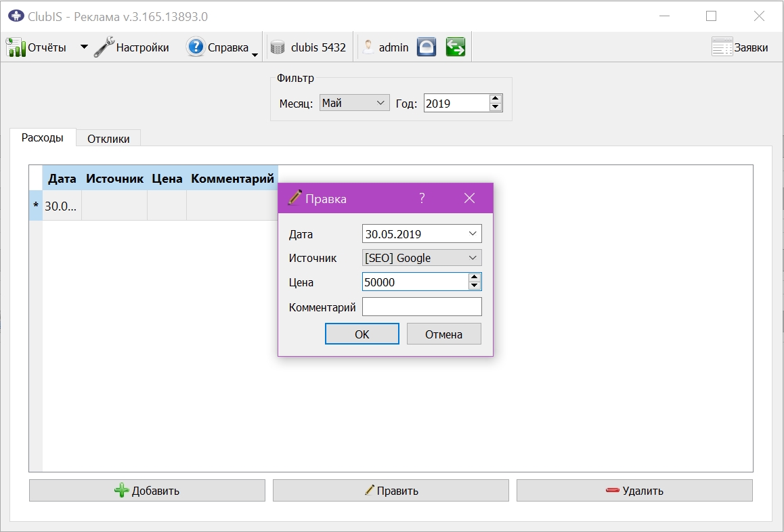Click the pencil icon in the Правка title

(295, 198)
